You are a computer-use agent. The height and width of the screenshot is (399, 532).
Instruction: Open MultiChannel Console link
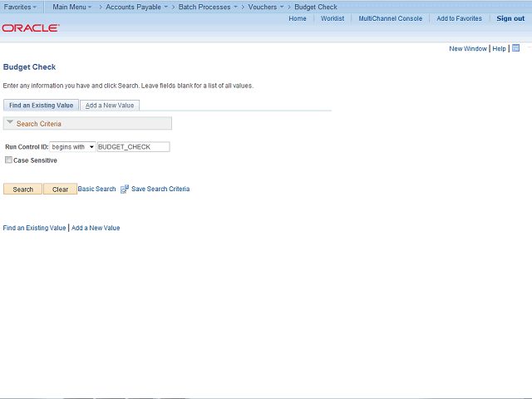click(x=390, y=18)
